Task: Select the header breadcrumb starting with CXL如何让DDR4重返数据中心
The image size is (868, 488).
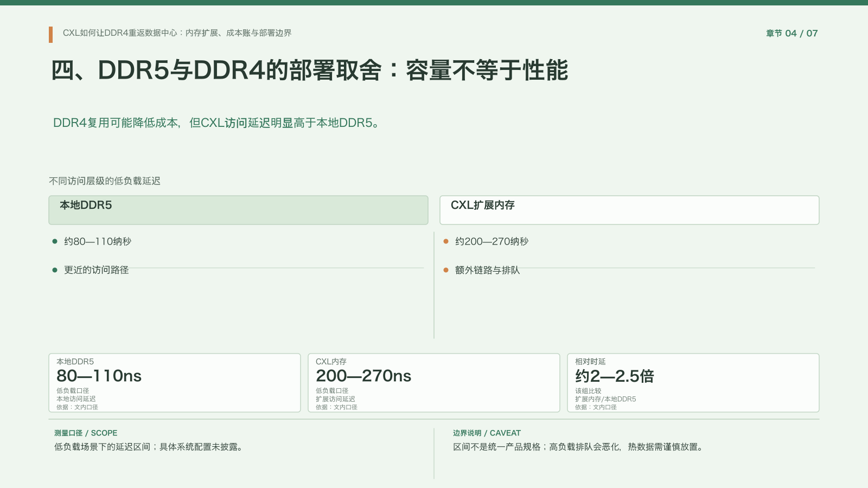Action: [177, 33]
